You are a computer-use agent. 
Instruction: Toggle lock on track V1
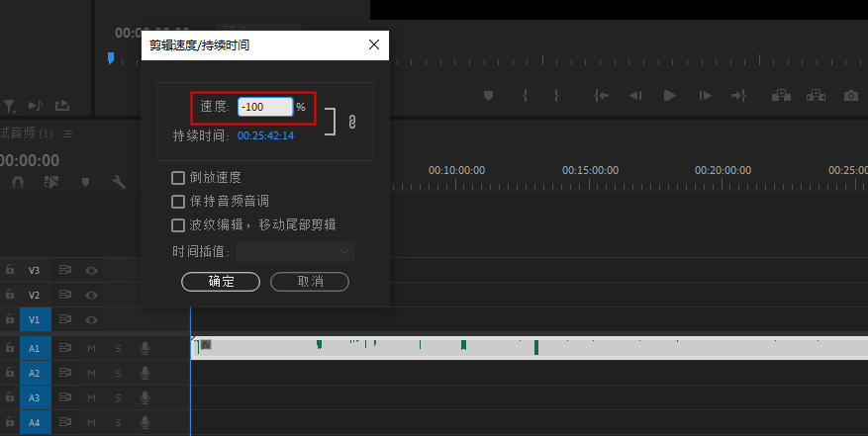(10, 318)
